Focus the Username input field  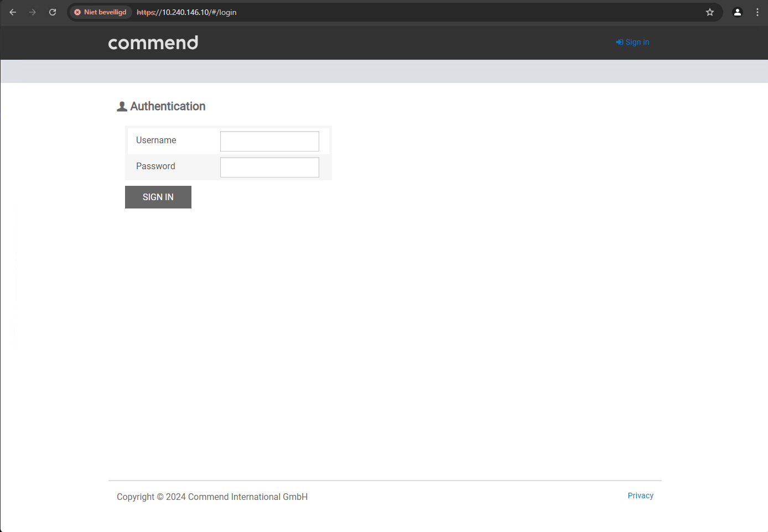pyautogui.click(x=269, y=141)
